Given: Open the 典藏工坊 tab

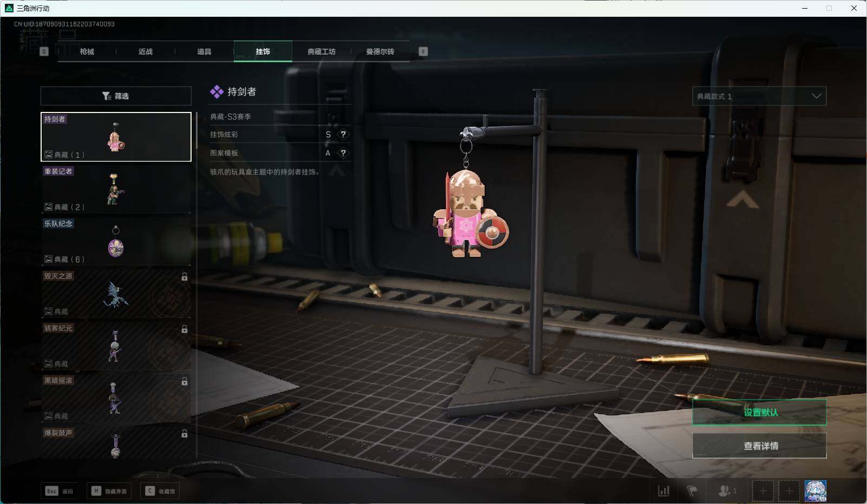Looking at the screenshot, I should point(321,51).
